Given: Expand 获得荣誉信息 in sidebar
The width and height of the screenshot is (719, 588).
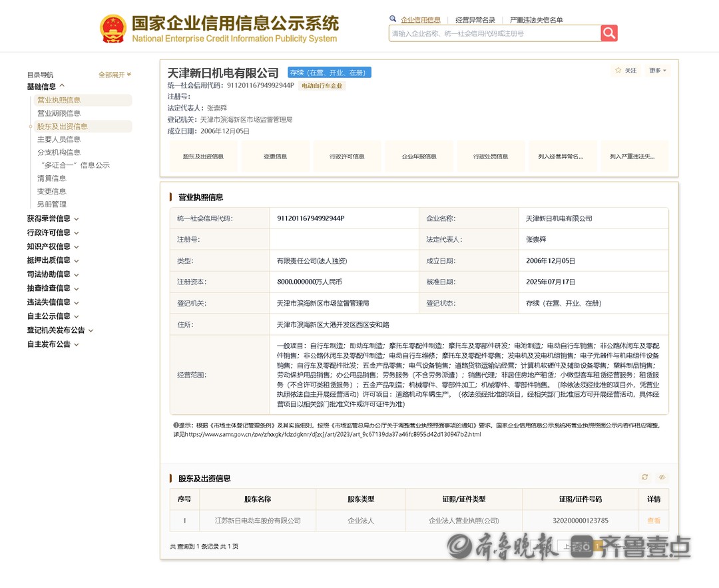Looking at the screenshot, I should coord(53,218).
